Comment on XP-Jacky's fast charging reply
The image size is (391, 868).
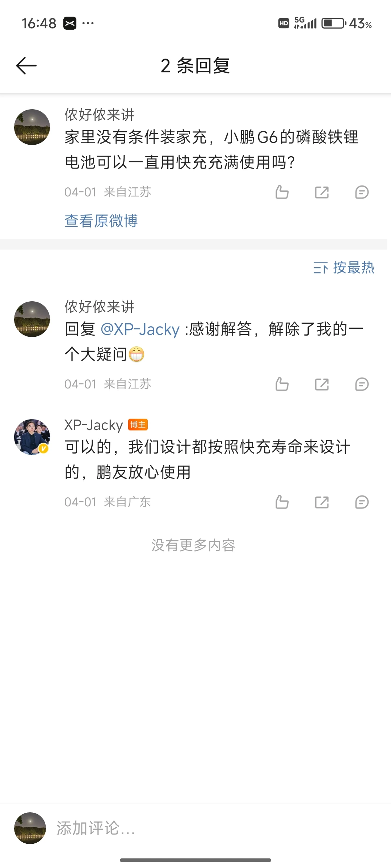[362, 502]
